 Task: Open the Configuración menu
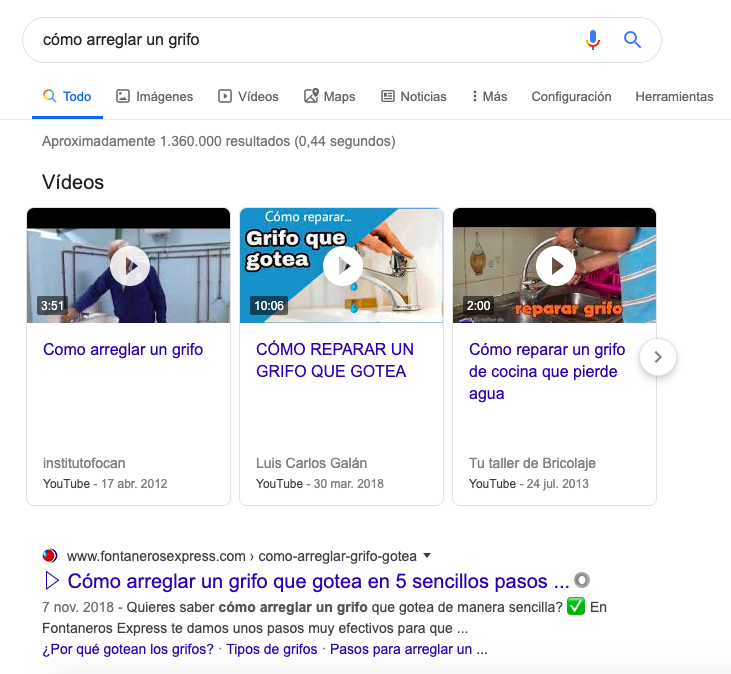pyautogui.click(x=571, y=97)
